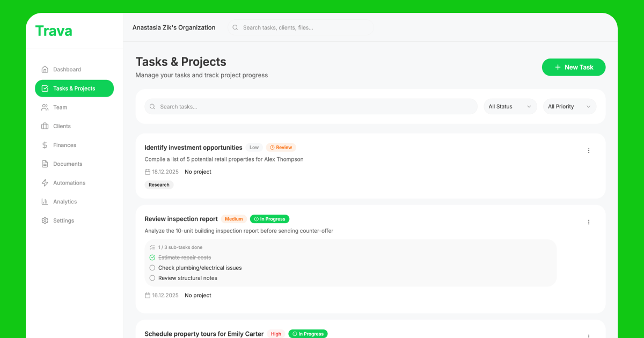Click the Tasks & Projects checkmark icon

(x=45, y=89)
